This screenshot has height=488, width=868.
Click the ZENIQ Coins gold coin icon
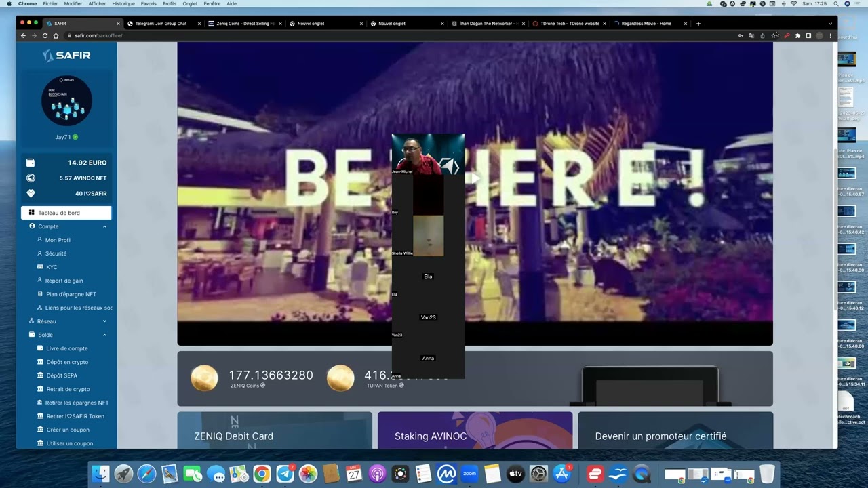point(204,378)
